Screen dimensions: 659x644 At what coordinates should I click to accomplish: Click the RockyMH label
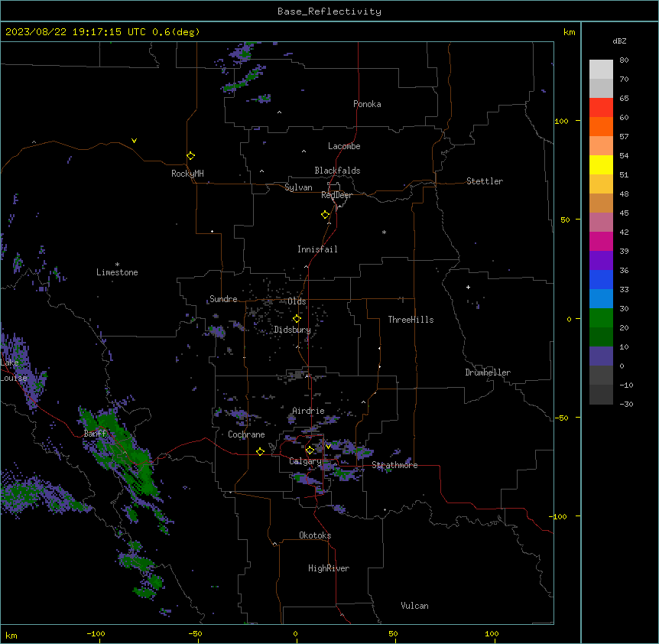coord(187,174)
